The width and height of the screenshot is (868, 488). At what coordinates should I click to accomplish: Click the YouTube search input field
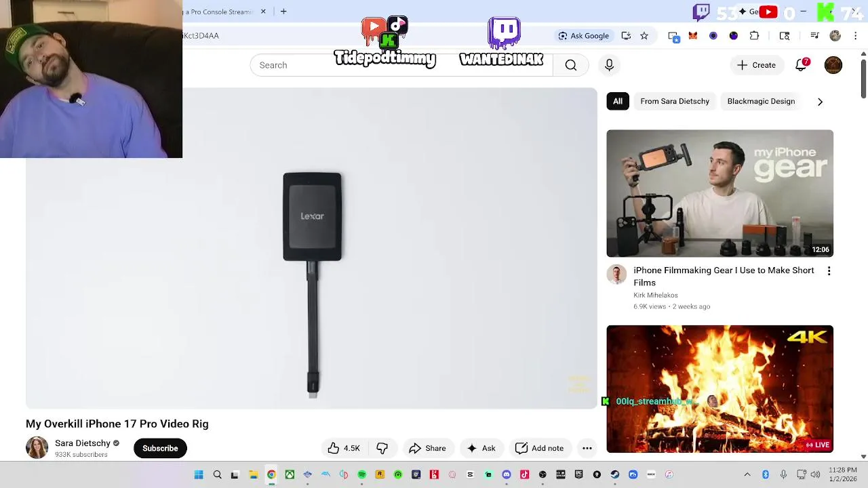tap(401, 65)
